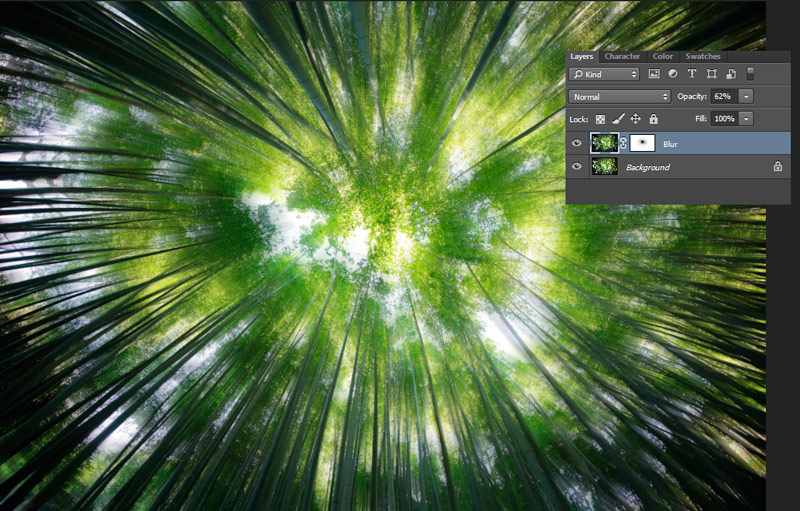800x511 pixels.
Task: Open the Kind filter type dropdown
Action: [x=604, y=74]
